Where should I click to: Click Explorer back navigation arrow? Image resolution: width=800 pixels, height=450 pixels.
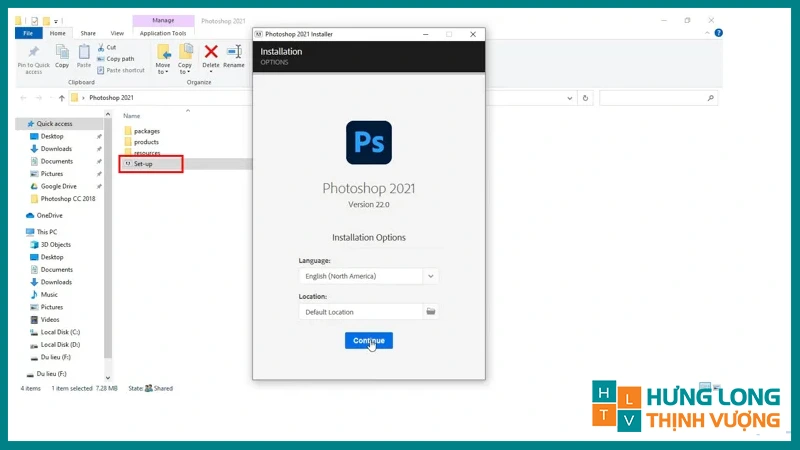(23, 98)
